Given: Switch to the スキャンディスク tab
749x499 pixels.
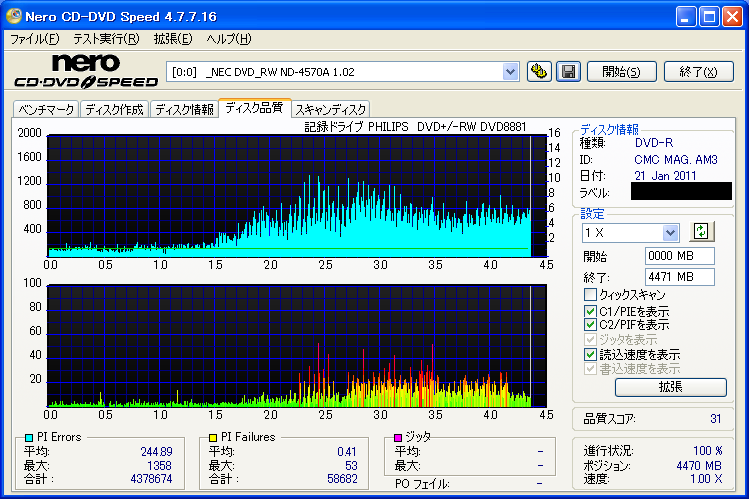Looking at the screenshot, I should [330, 109].
